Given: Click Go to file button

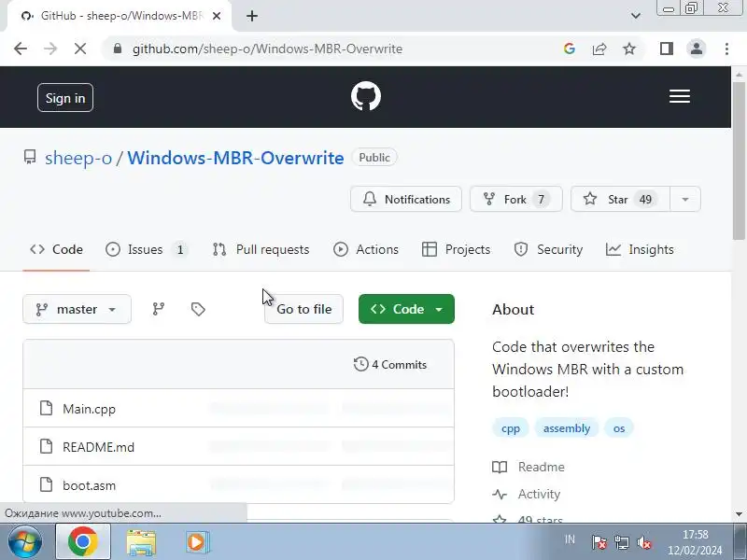Looking at the screenshot, I should 304,309.
